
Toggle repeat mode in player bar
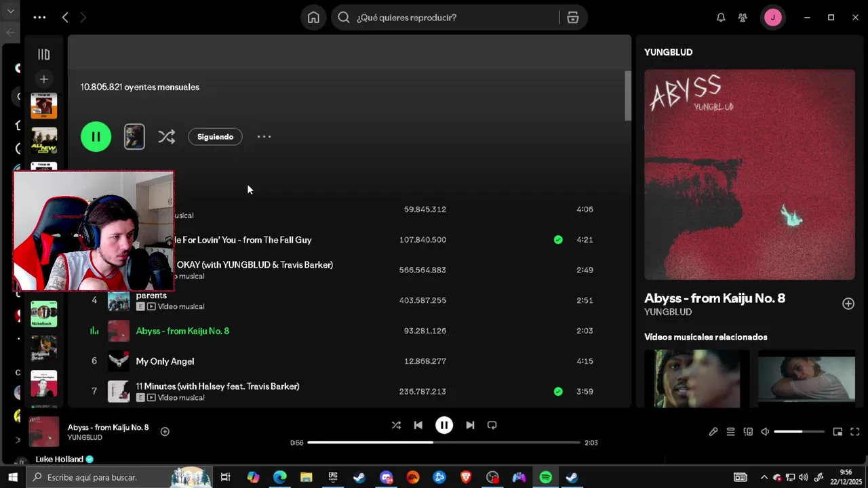tap(492, 425)
